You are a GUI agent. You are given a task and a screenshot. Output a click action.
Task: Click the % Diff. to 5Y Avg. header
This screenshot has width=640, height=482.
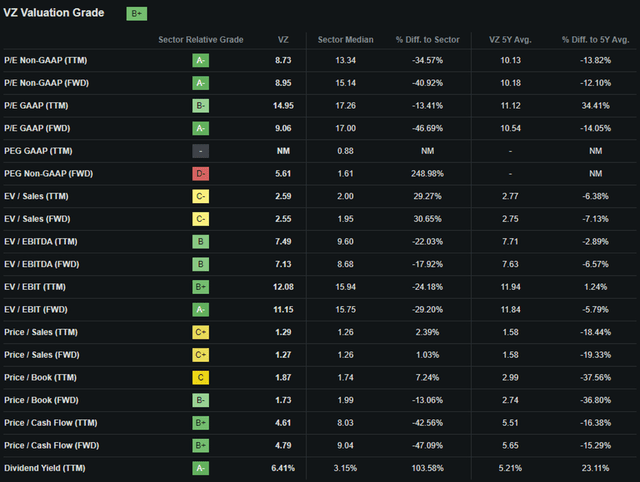coord(596,40)
